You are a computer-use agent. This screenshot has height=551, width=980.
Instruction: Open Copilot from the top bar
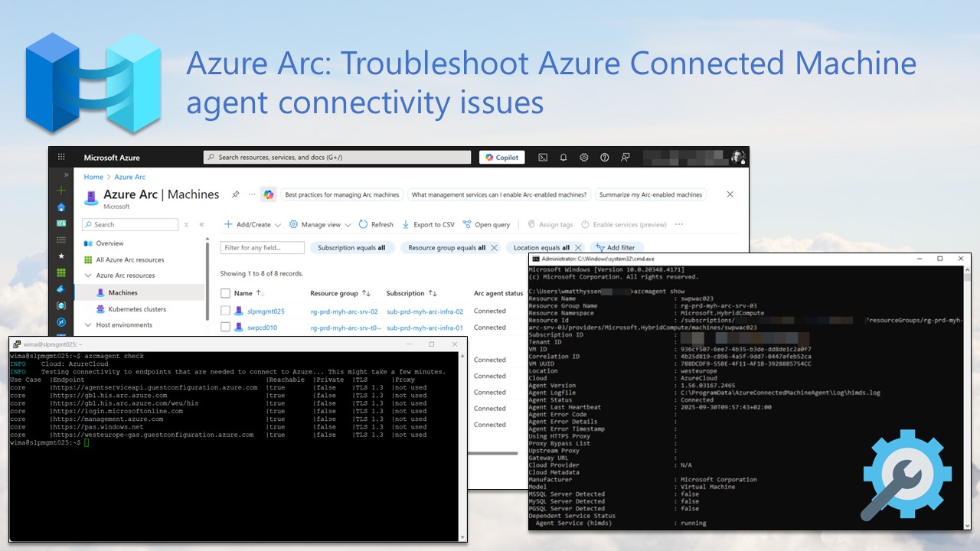coord(501,158)
